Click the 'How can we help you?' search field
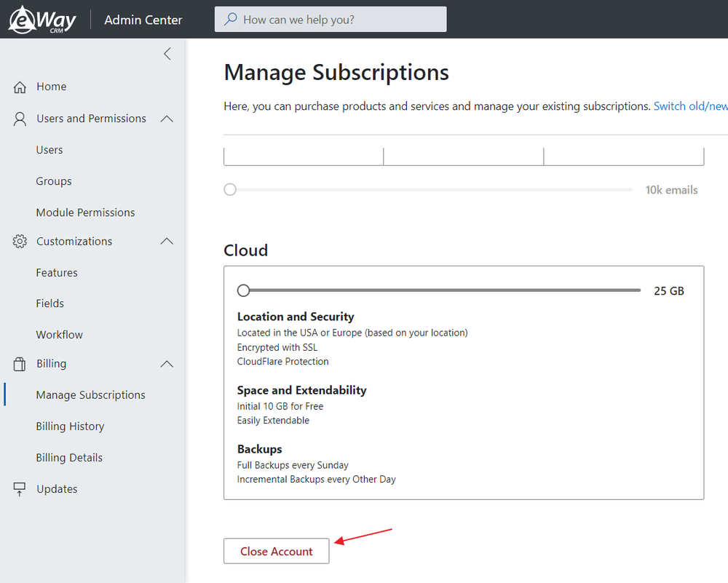The height and width of the screenshot is (583, 728). pyautogui.click(x=331, y=19)
